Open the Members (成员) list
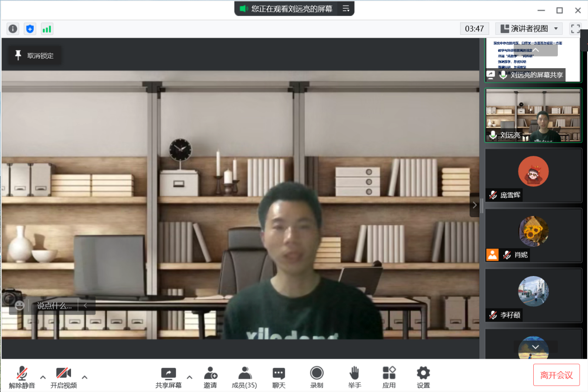This screenshot has width=588, height=392. (x=244, y=377)
